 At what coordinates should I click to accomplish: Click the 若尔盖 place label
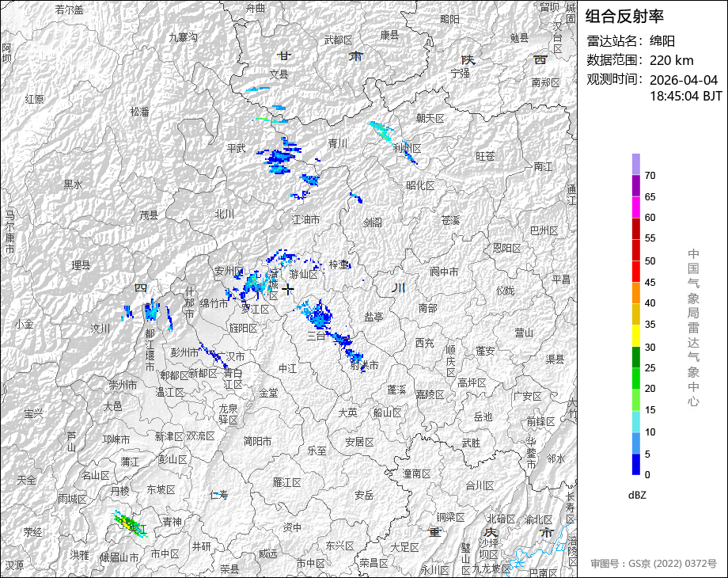pos(69,10)
